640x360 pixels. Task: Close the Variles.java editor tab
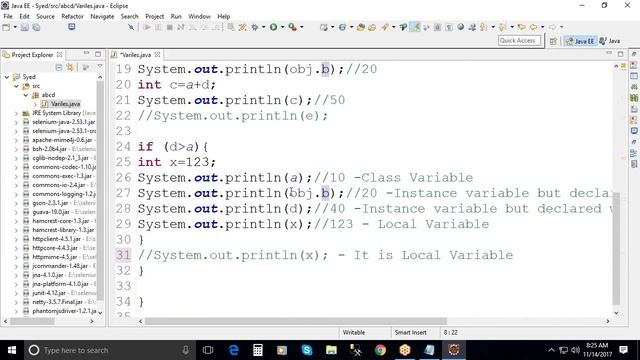point(158,55)
